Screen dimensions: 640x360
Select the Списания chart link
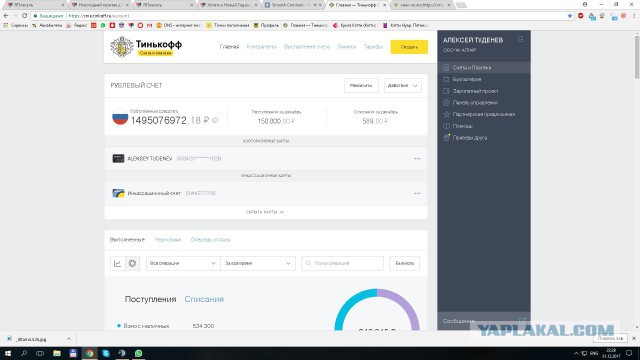point(204,299)
